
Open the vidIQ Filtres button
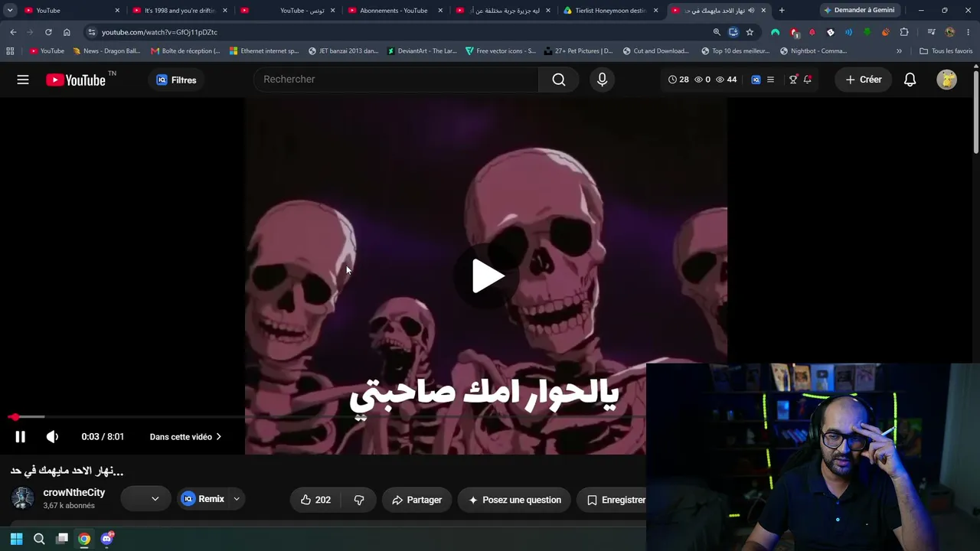coord(176,80)
